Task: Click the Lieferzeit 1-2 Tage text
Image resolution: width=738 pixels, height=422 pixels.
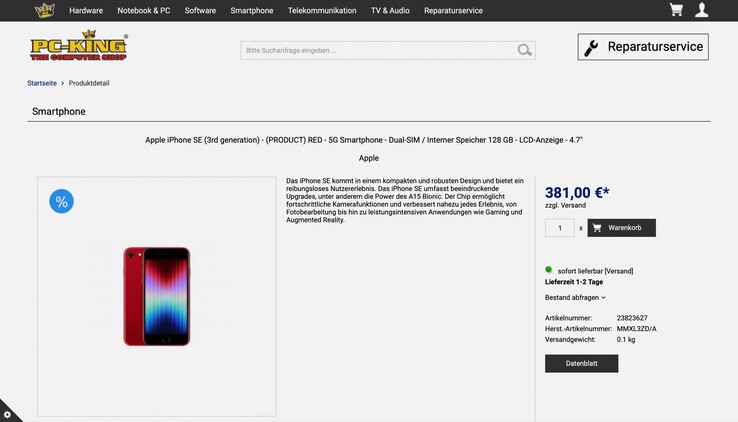Action: pyautogui.click(x=574, y=282)
